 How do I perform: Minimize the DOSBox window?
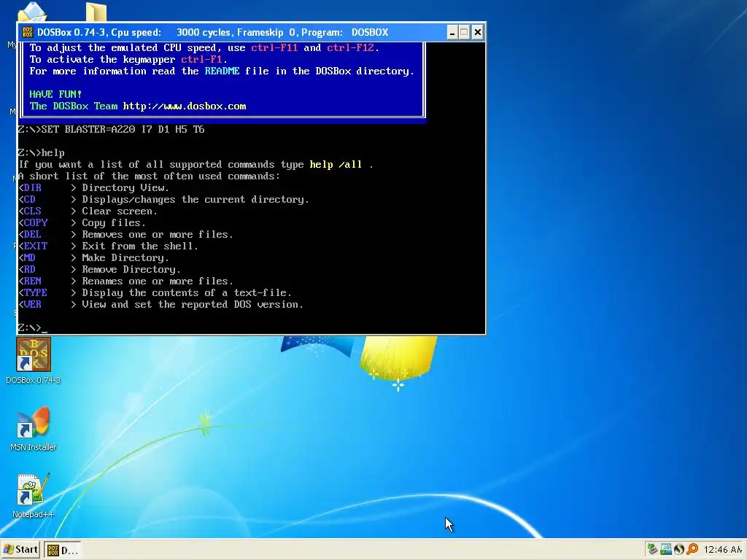tap(452, 32)
